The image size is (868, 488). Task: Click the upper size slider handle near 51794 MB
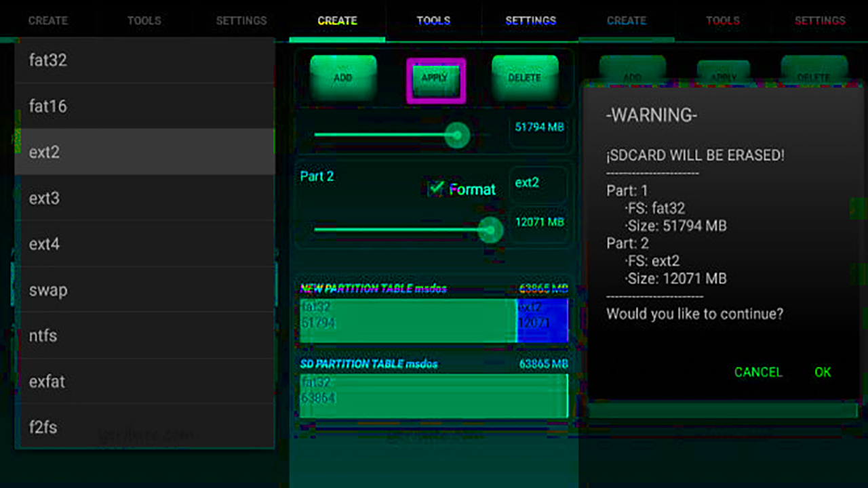pyautogui.click(x=458, y=136)
